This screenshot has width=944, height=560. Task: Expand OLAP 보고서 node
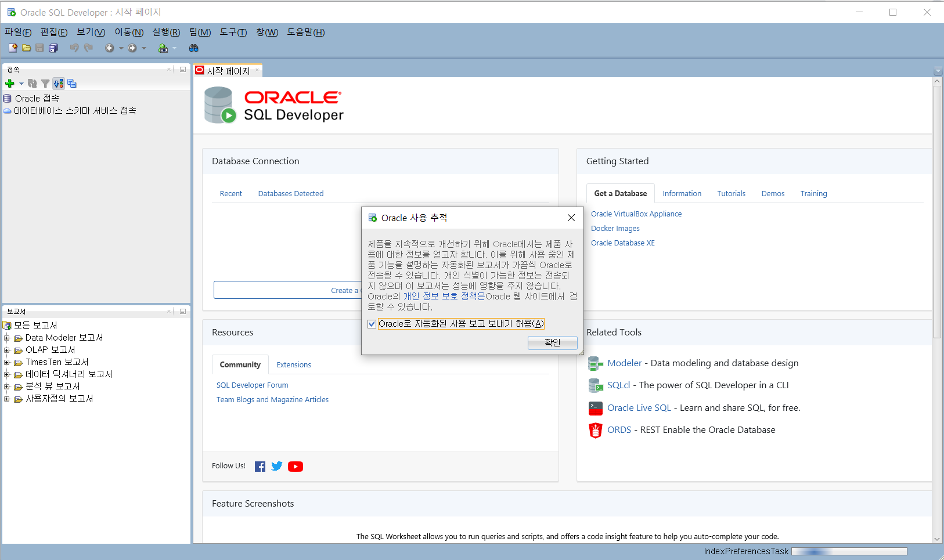click(x=7, y=350)
